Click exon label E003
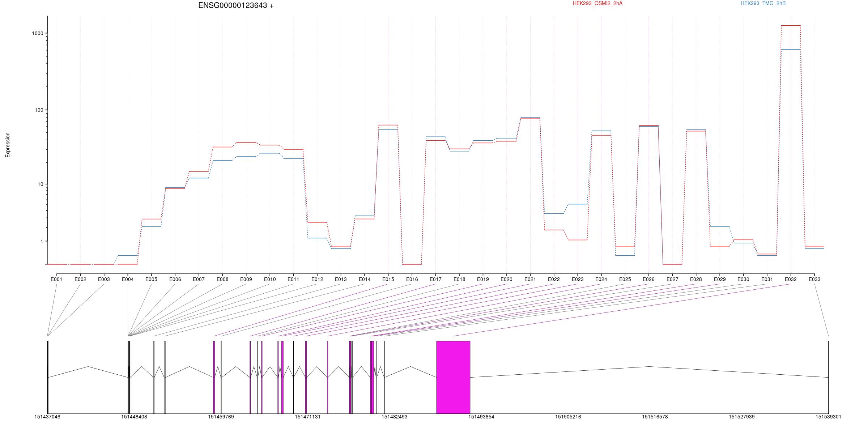 coord(104,279)
